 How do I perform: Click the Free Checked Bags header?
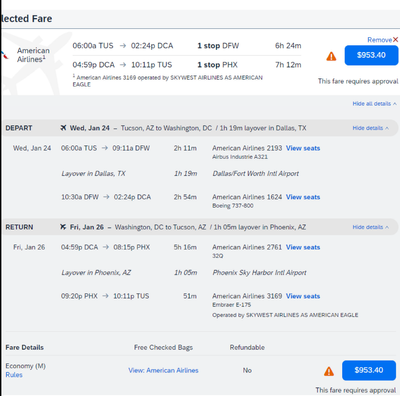pyautogui.click(x=163, y=347)
